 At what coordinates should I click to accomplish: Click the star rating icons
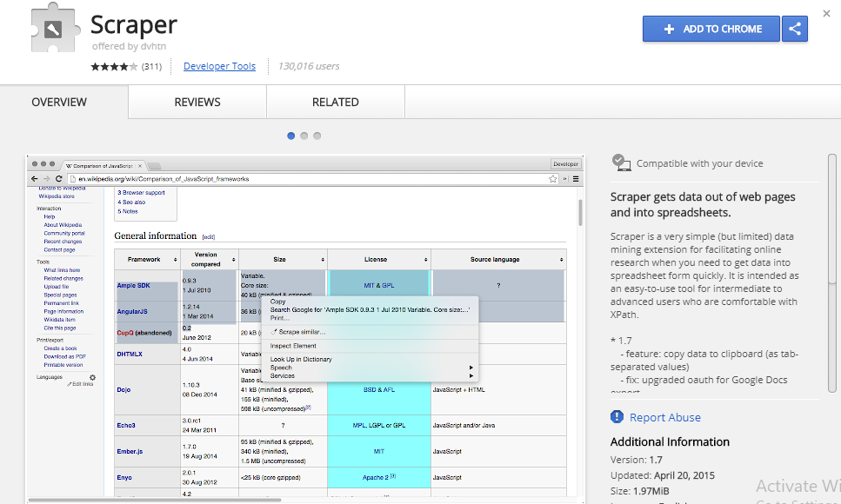point(114,67)
